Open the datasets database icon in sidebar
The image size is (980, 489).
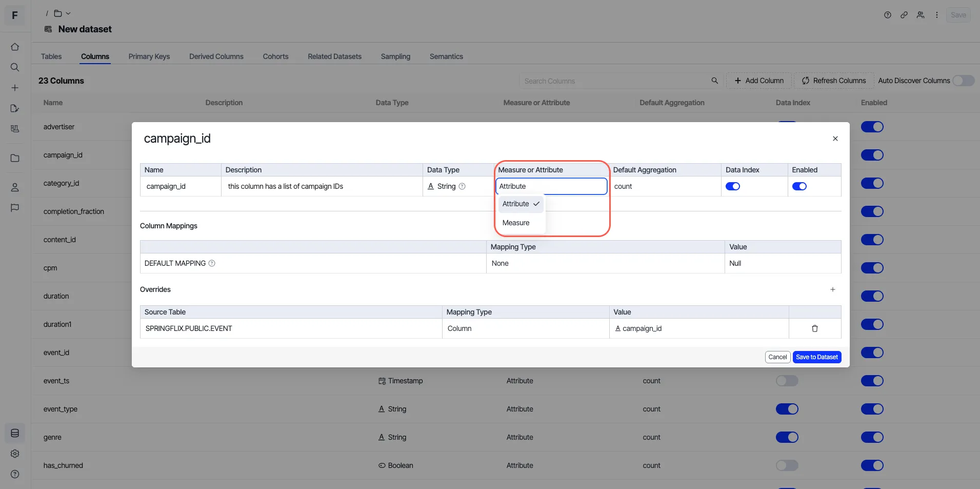point(15,433)
